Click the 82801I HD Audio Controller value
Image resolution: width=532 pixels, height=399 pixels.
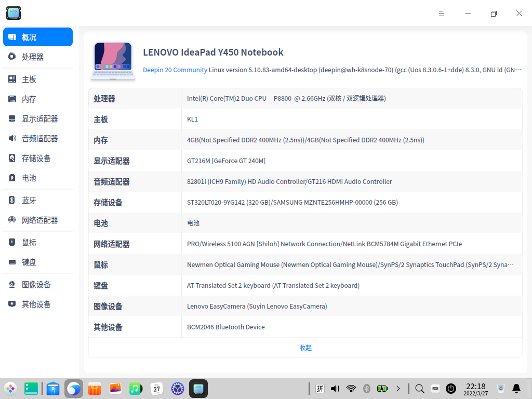point(289,181)
